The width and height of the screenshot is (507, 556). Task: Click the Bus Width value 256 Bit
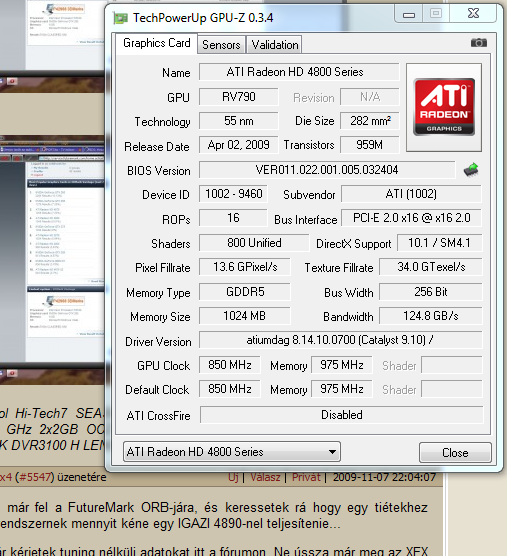coord(431,292)
